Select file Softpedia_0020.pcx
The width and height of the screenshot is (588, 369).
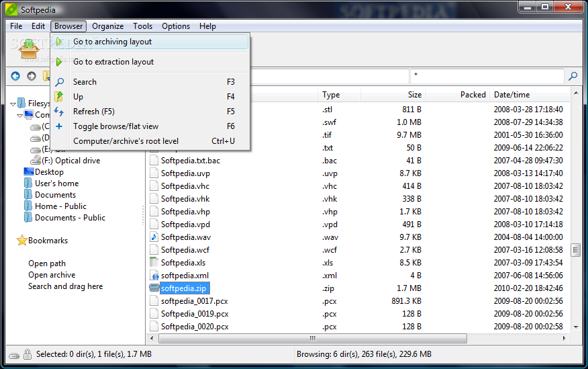click(x=195, y=327)
